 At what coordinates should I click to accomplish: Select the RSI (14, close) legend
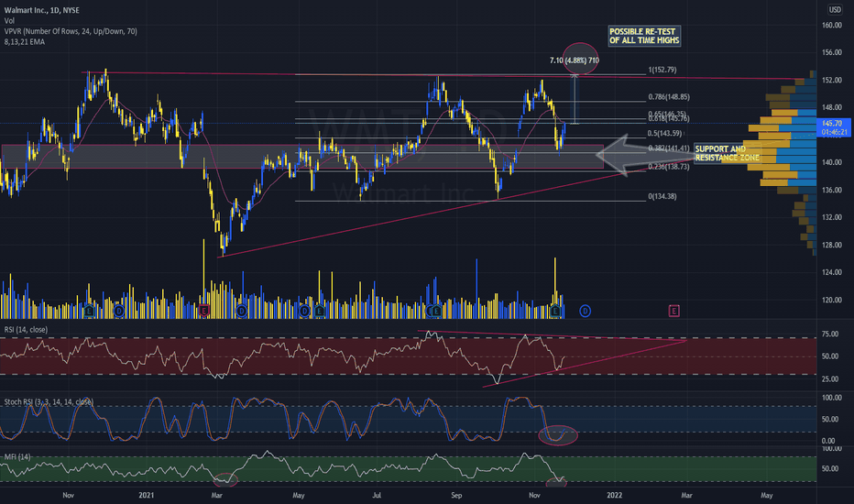pyautogui.click(x=26, y=330)
